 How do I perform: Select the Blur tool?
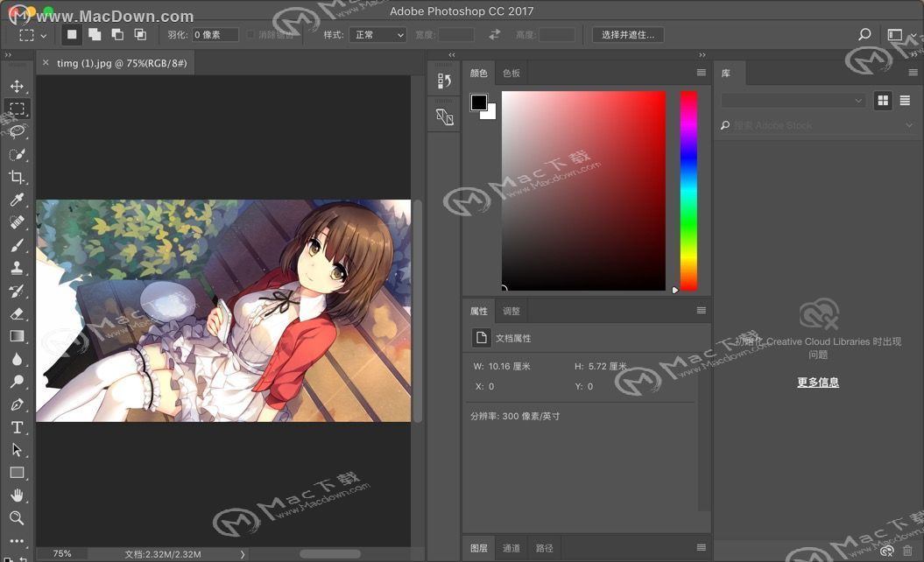[x=17, y=359]
